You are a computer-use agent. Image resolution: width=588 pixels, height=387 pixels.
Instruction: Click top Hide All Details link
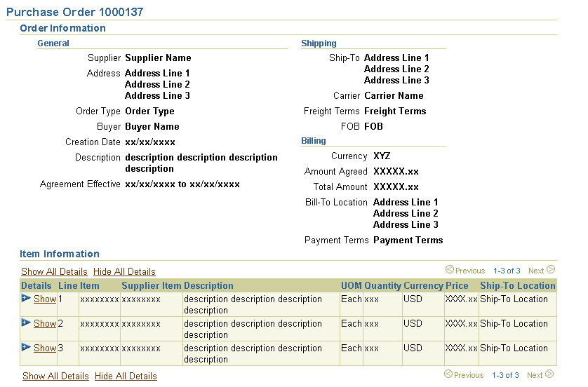124,271
